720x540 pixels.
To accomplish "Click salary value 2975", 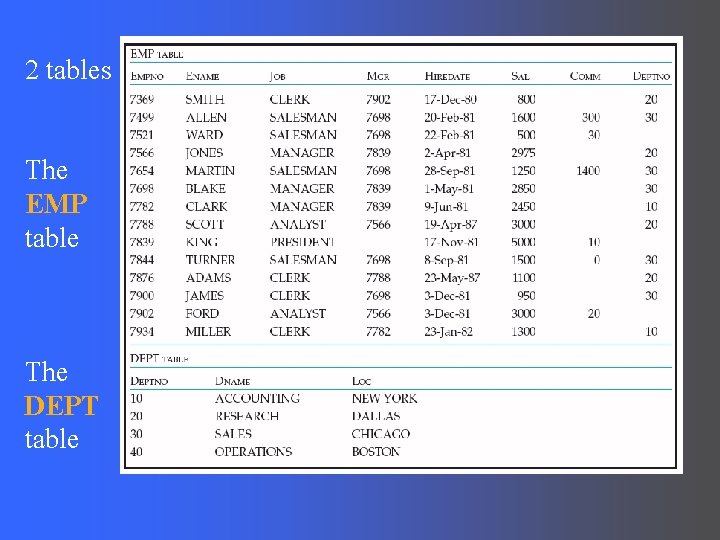I will tap(523, 153).
